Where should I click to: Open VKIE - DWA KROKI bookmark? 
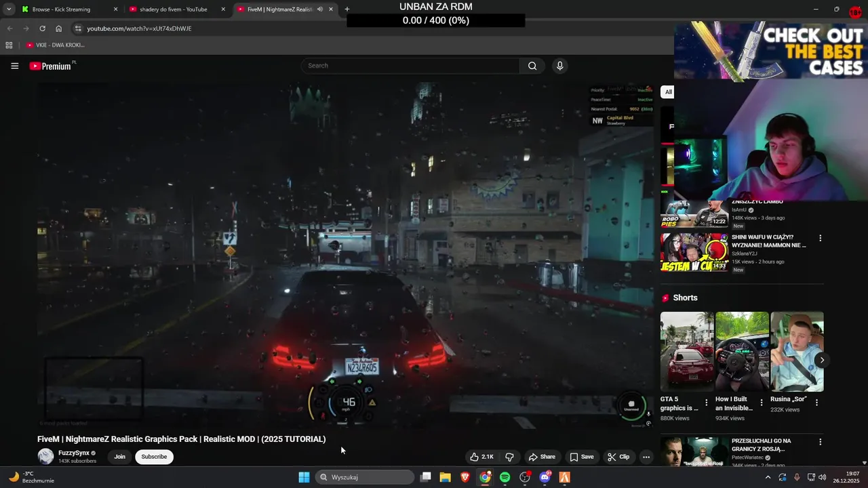coord(56,45)
